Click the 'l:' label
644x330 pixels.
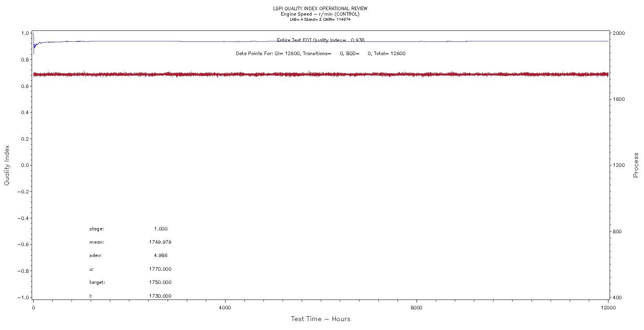tap(91, 296)
